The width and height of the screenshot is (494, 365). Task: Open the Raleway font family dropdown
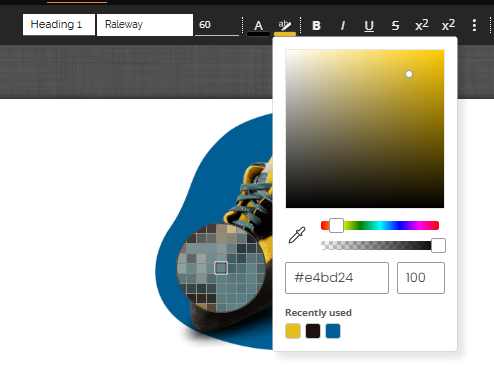145,25
